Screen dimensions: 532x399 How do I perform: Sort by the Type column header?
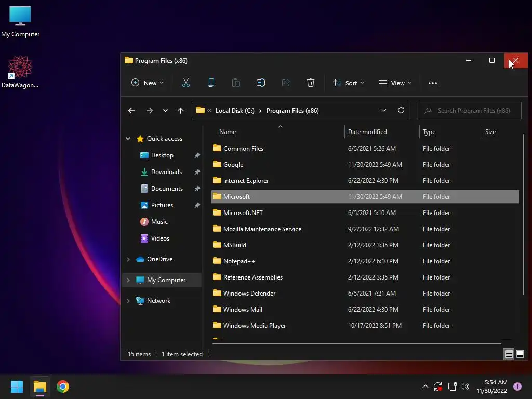tap(450, 131)
